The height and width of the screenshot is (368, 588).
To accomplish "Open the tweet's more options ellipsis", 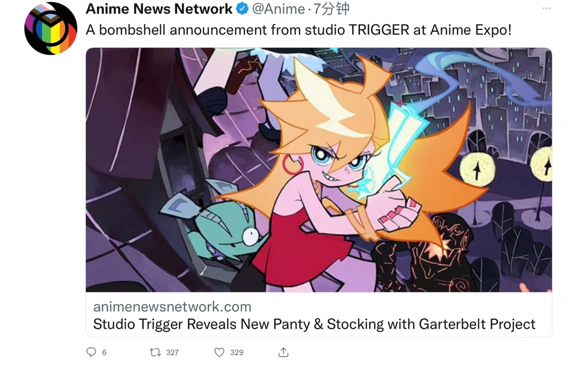I will click(546, 9).
